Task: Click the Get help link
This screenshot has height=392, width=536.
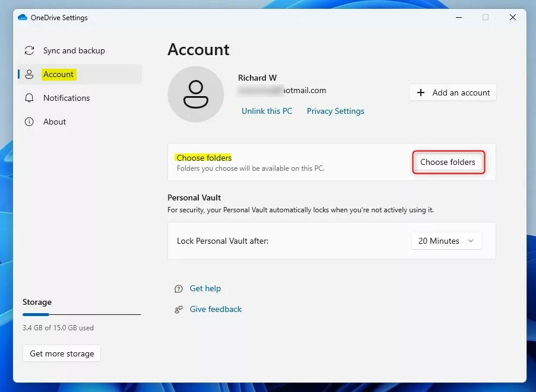Action: coord(205,289)
